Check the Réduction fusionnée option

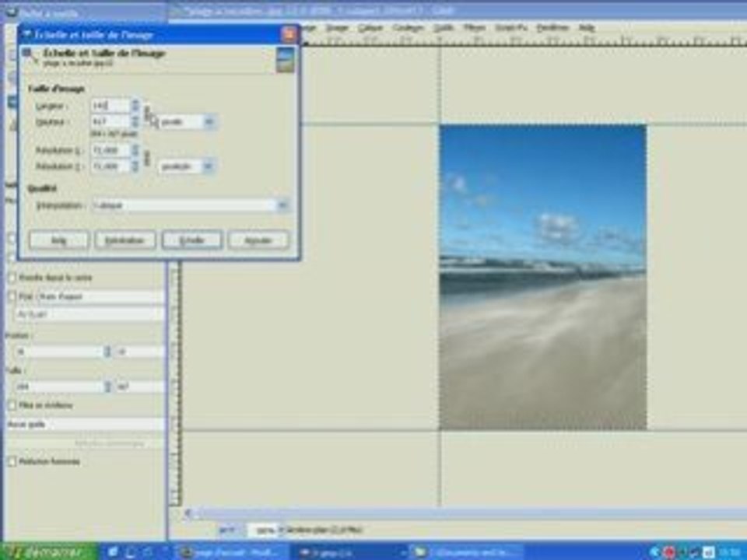point(12,461)
